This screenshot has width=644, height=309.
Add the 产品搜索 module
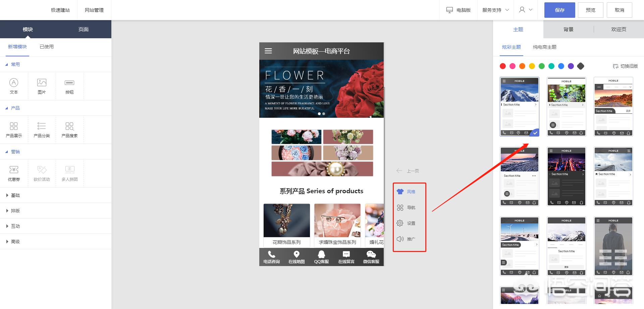[x=69, y=130]
